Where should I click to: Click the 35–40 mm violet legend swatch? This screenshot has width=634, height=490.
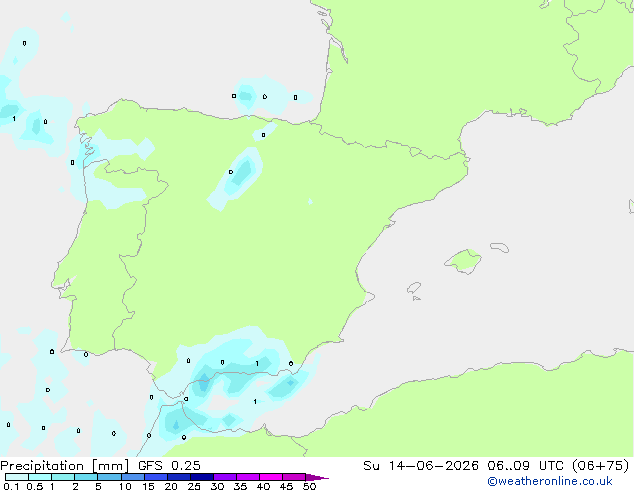point(248,477)
